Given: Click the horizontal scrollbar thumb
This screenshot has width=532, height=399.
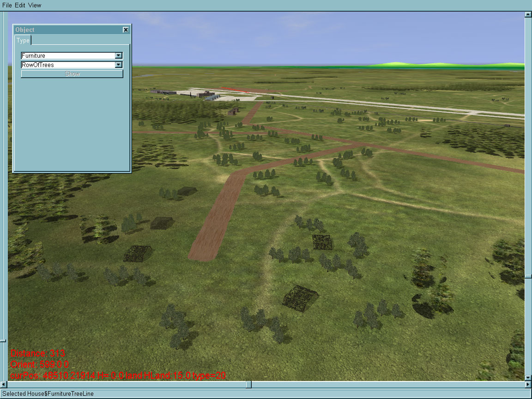Looking at the screenshot, I should pyautogui.click(x=248, y=384).
